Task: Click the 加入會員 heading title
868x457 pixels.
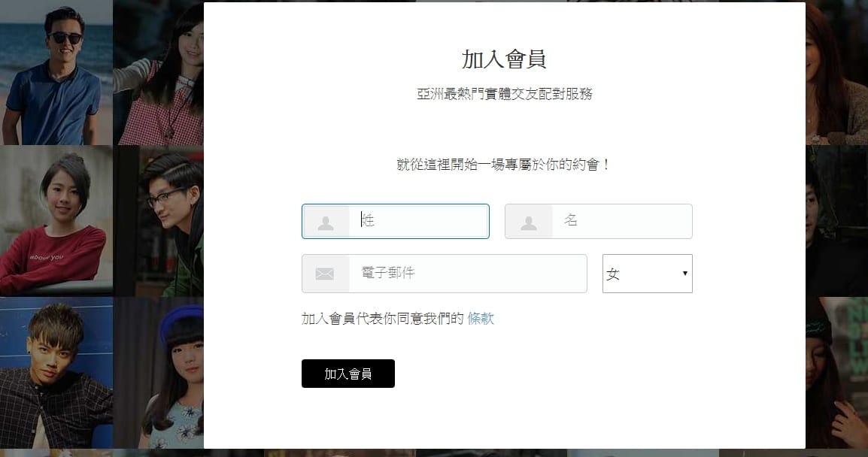Action: [504, 59]
